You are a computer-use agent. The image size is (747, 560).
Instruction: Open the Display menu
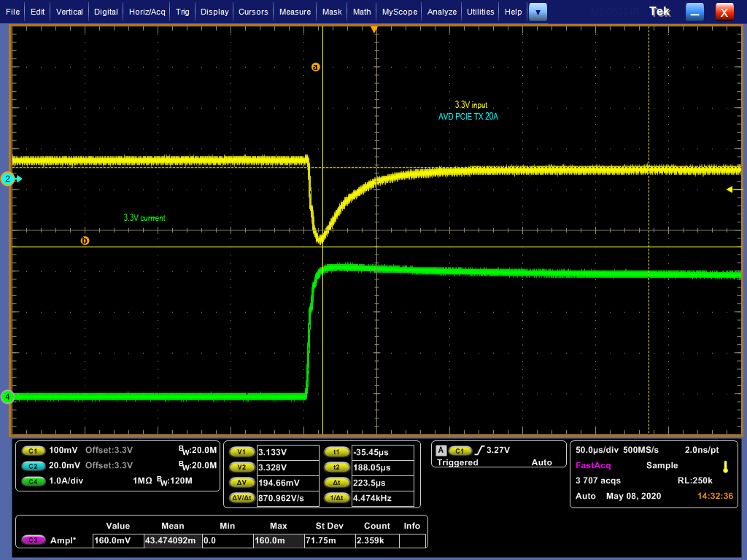click(x=214, y=12)
